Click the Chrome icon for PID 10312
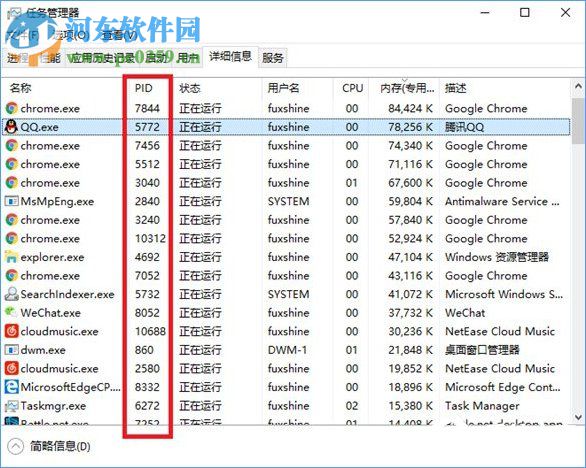586x468 pixels. click(x=12, y=238)
